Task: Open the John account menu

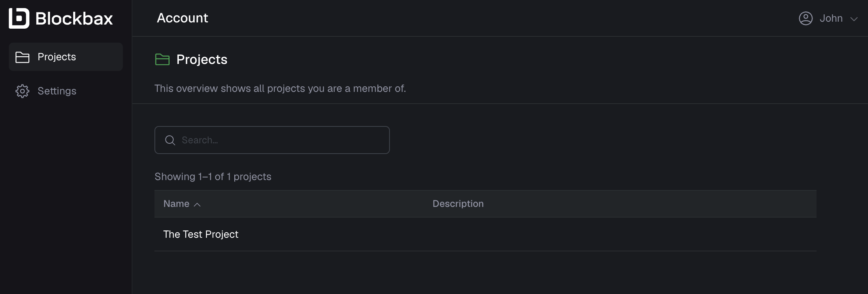Action: (x=828, y=18)
